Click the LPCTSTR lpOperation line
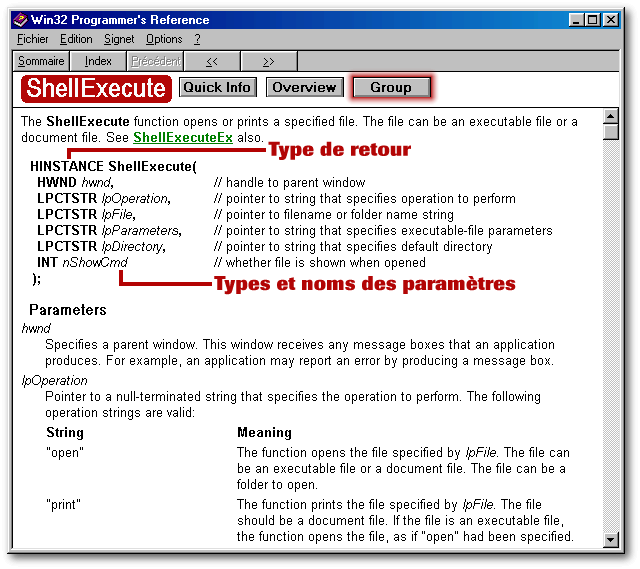Viewport: 640px width, 569px height. 104,199
